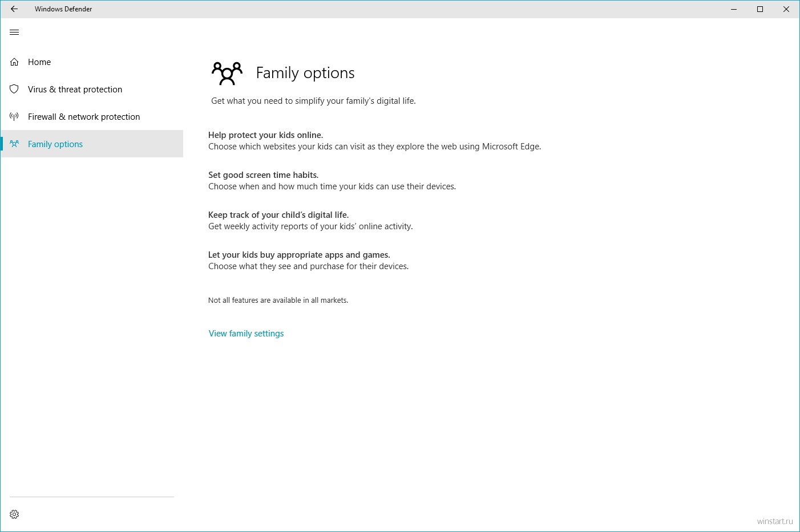
Task: Click the large family icon in header
Action: click(227, 73)
